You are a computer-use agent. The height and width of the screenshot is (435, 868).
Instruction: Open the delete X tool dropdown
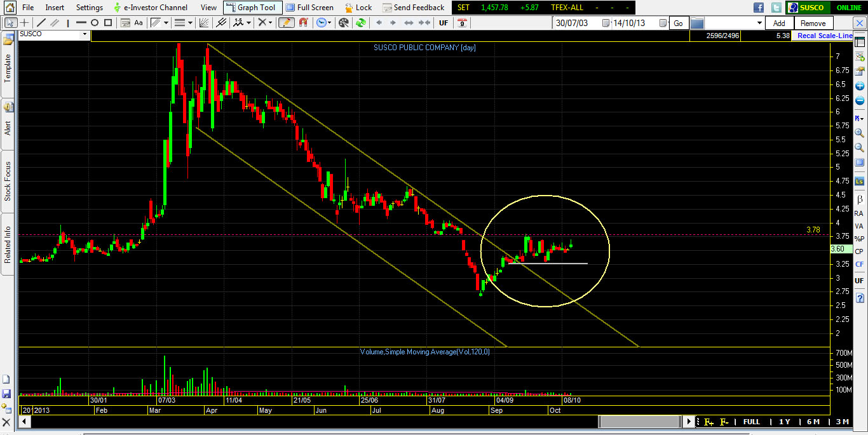click(x=270, y=23)
